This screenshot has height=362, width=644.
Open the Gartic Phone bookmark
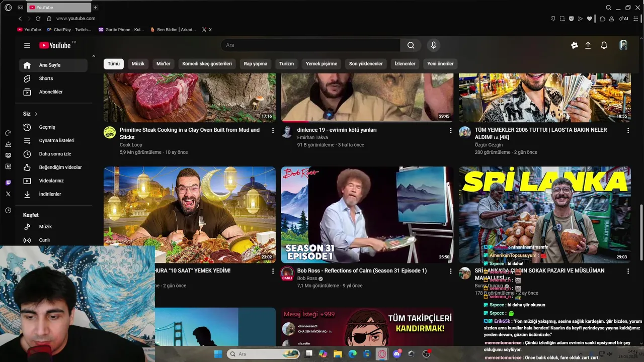121,30
